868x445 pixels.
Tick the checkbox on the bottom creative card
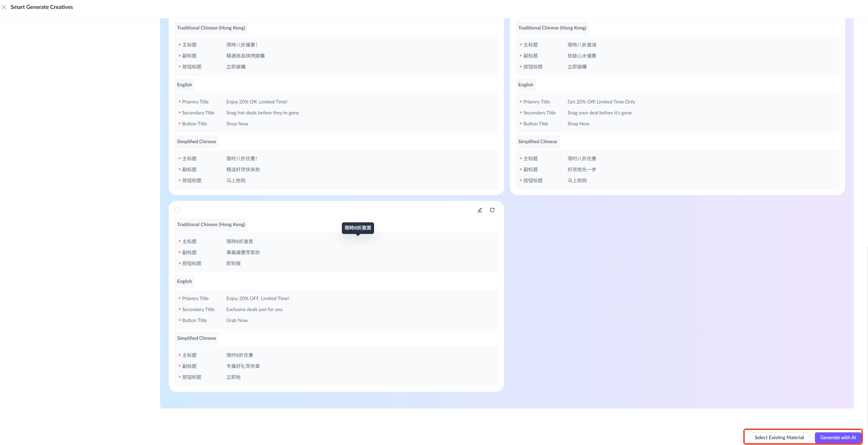tap(177, 210)
